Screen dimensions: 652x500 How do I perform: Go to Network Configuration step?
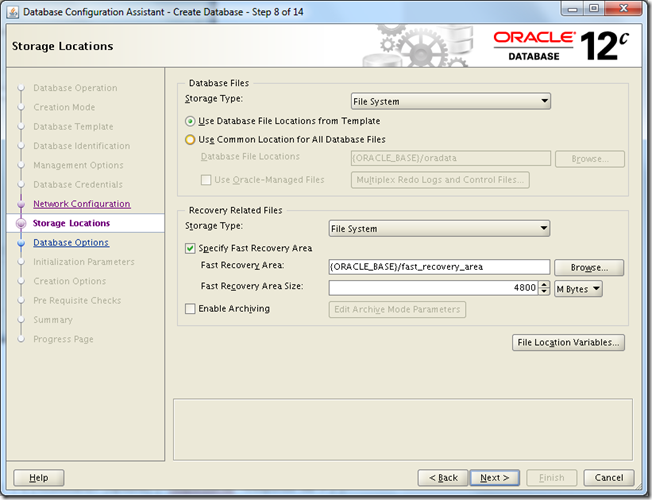[x=81, y=204]
